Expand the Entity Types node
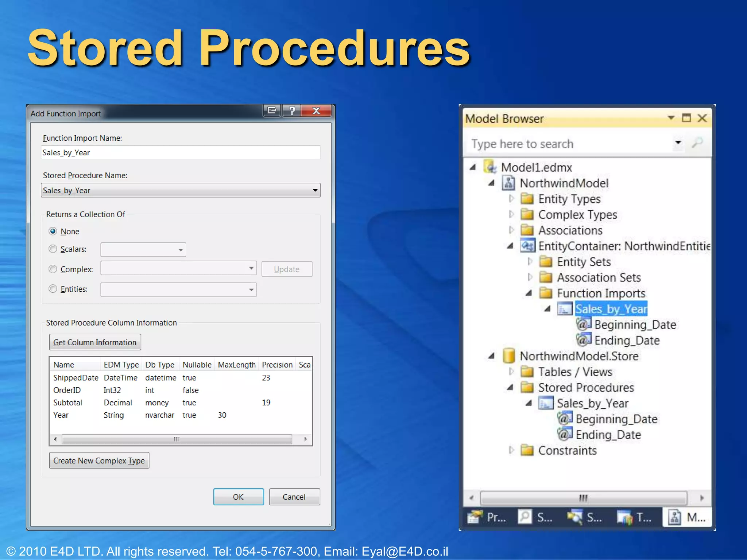 511,199
